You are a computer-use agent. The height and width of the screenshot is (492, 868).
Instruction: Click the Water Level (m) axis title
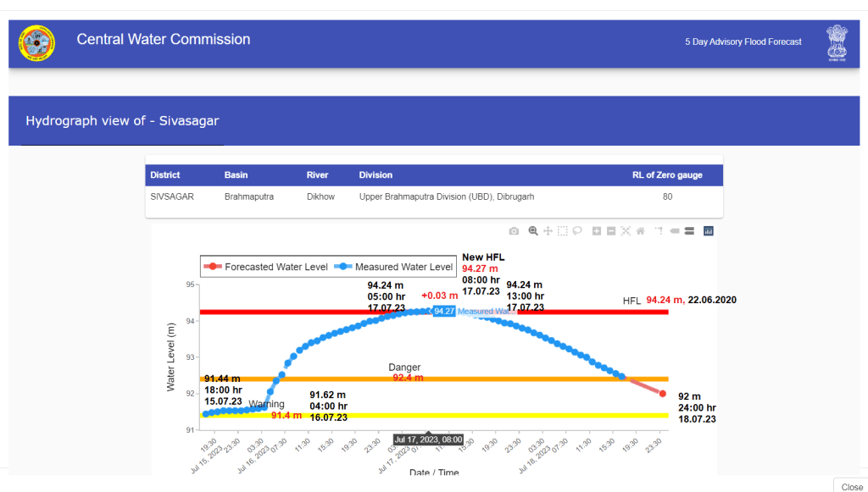170,357
